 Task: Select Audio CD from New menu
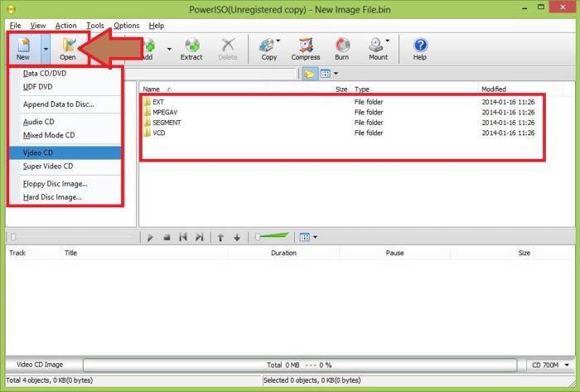point(65,122)
